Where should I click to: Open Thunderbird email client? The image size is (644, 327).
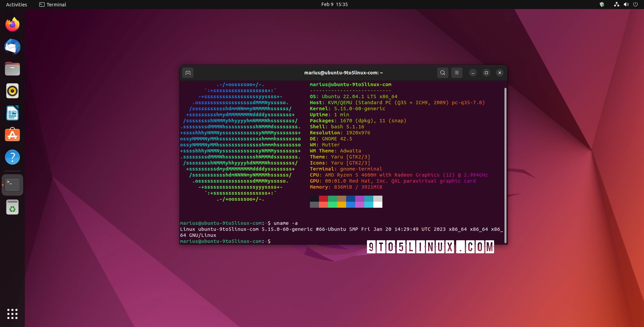pos(12,47)
